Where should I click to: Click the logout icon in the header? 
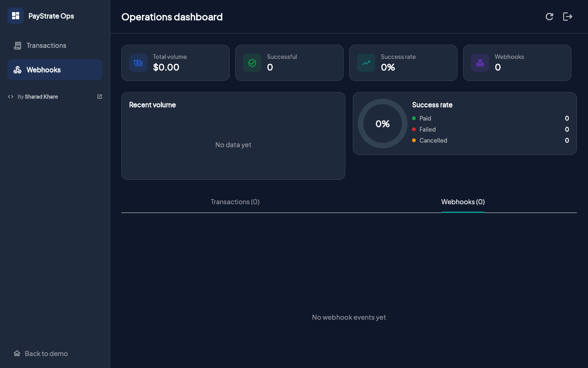(x=568, y=17)
